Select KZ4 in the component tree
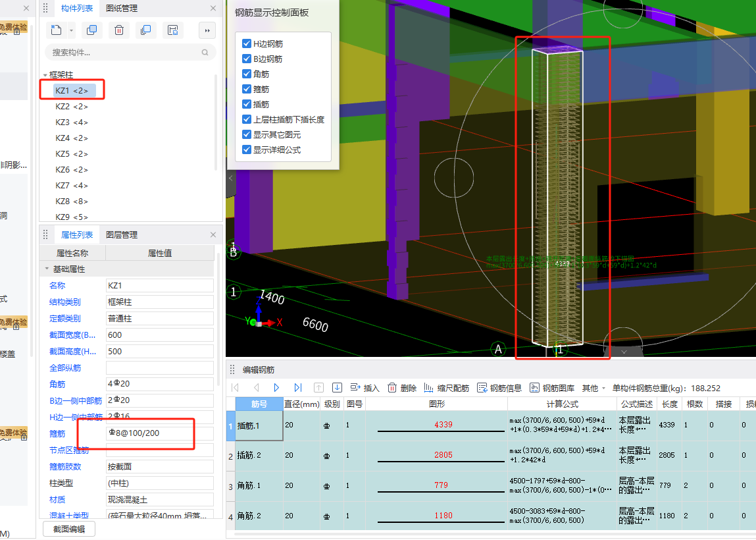The height and width of the screenshot is (540, 756). coord(71,138)
